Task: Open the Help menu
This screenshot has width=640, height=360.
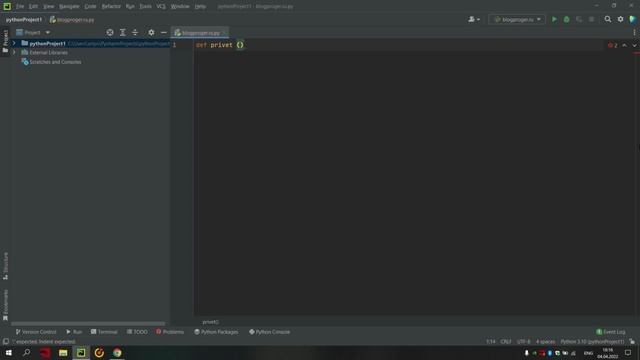Action: pyautogui.click(x=200, y=6)
